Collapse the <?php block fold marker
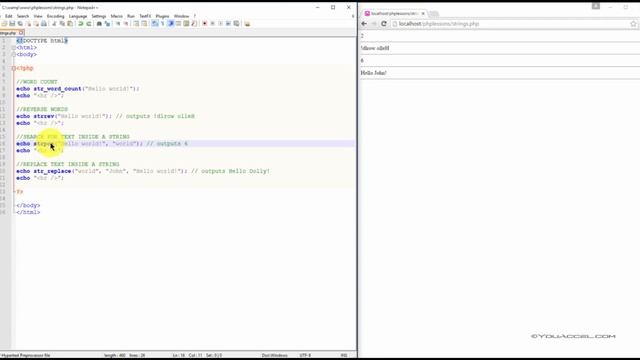The width and height of the screenshot is (640, 360). [x=13, y=68]
